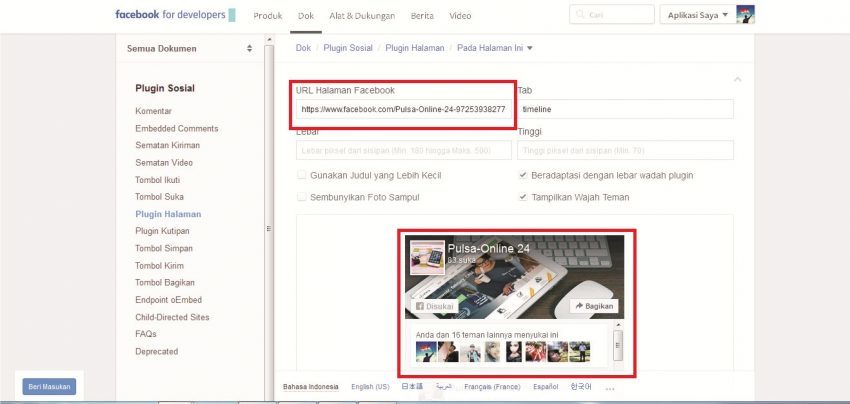Click the Disukai like button in preview
This screenshot has width=850, height=404.
click(430, 306)
